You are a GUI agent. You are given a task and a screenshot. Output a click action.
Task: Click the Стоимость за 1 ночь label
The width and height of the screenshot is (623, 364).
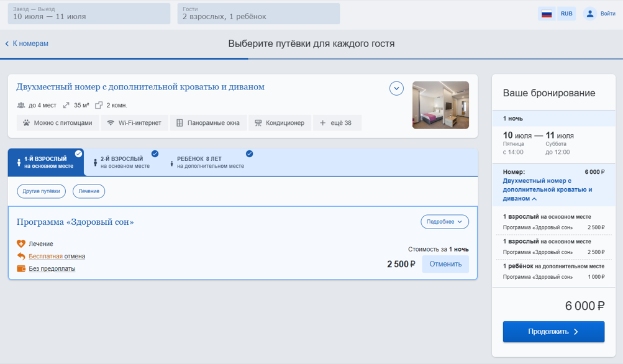tap(439, 249)
